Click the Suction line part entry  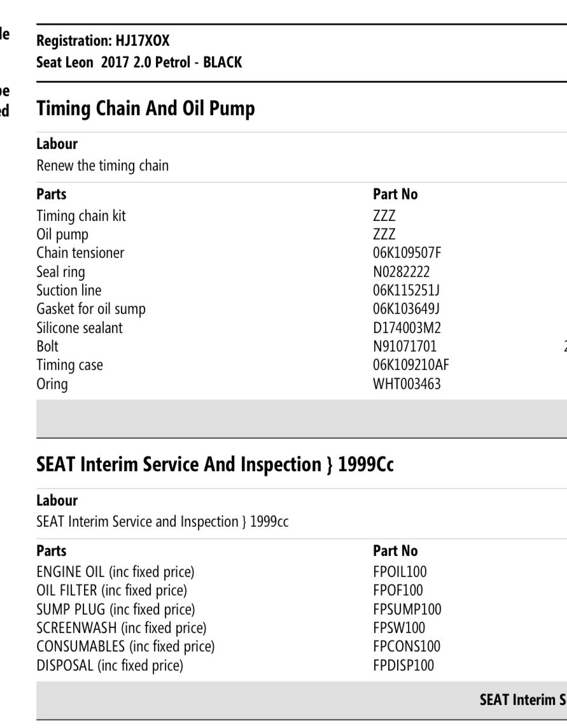pos(69,290)
